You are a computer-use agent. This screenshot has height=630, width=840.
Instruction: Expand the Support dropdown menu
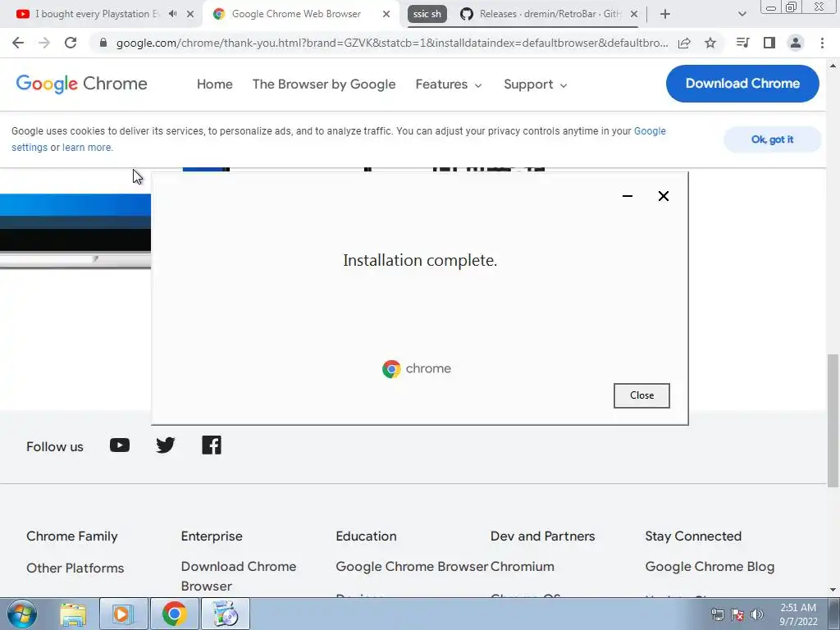click(x=535, y=84)
